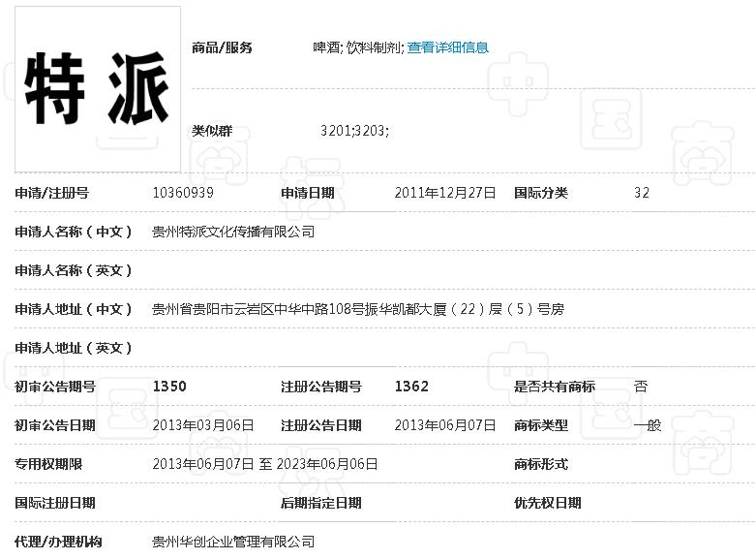The image size is (756, 559).
Task: Click the 申请人地址（英文） label
Action: pos(74,348)
